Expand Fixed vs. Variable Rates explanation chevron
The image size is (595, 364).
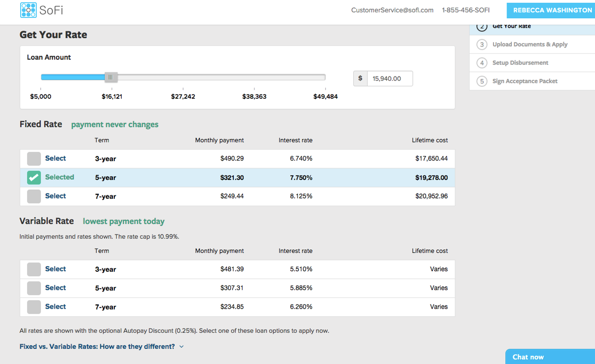click(182, 347)
